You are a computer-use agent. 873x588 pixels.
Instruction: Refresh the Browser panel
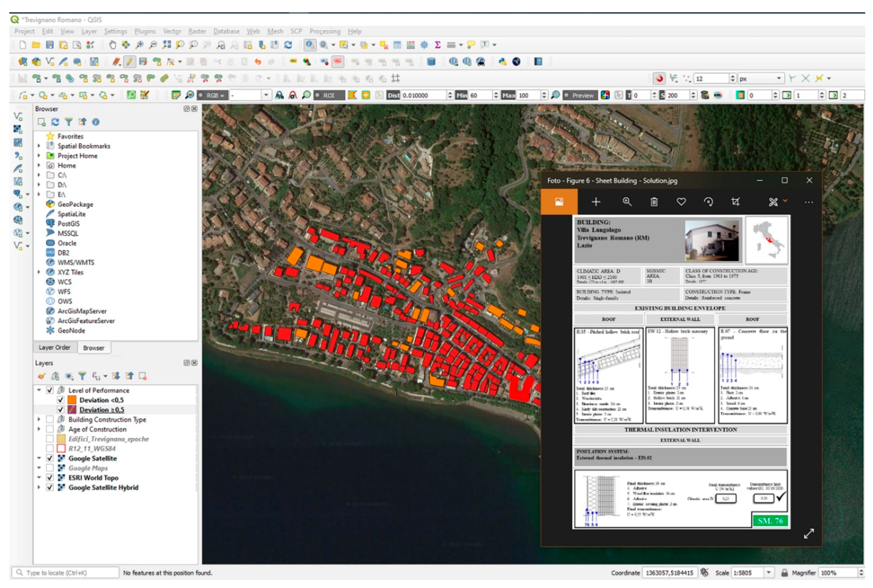coord(55,122)
